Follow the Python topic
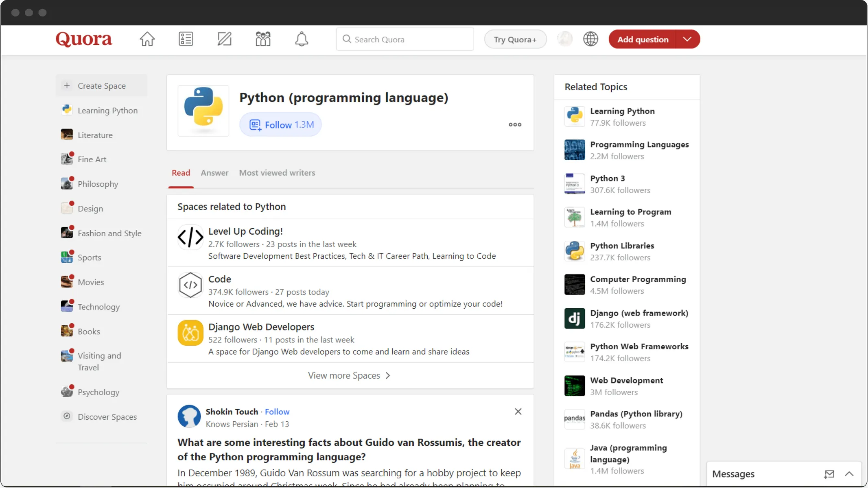Image resolution: width=868 pixels, height=488 pixels. pyautogui.click(x=280, y=124)
